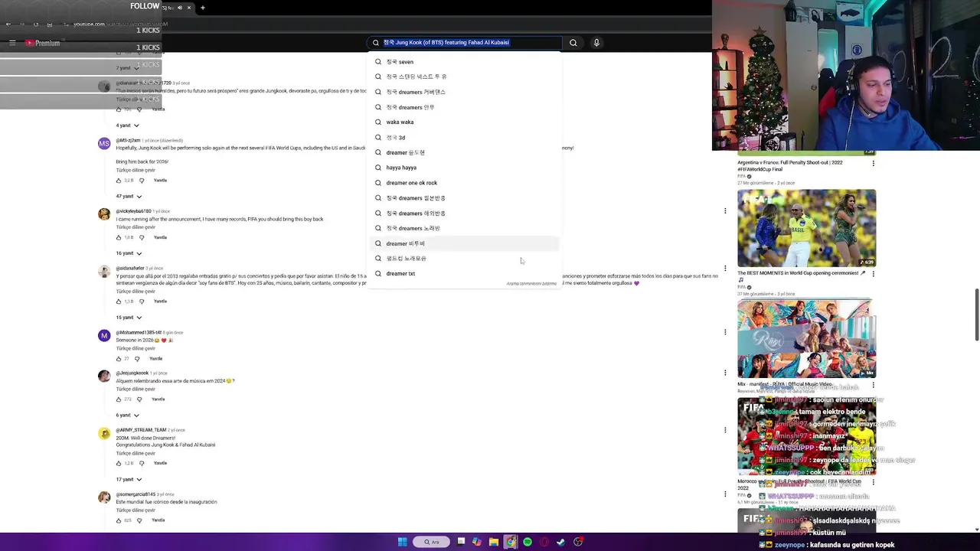Image resolution: width=980 pixels, height=551 pixels.
Task: Dislike the @Mohammed1385 comment
Action: pyautogui.click(x=137, y=359)
